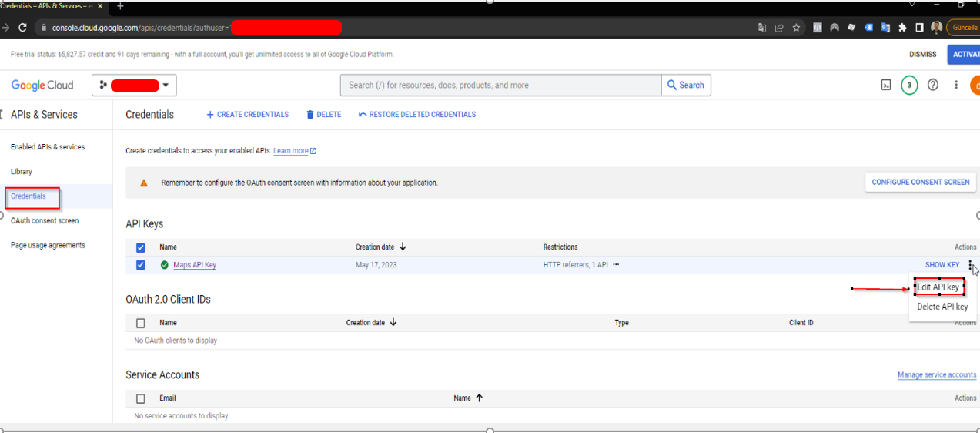Screen dimensions: 980x433
Task: Click the green status check next to Maps API Key
Action: (x=164, y=265)
